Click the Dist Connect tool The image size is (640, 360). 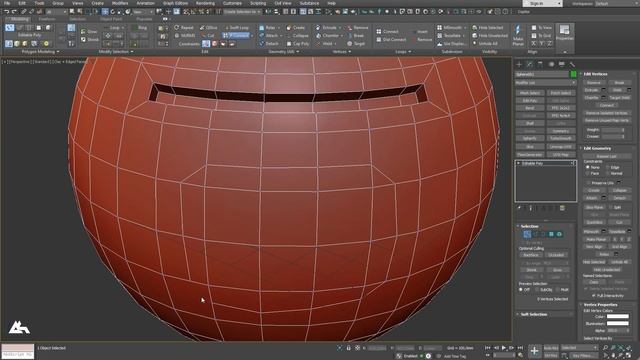coord(391,40)
